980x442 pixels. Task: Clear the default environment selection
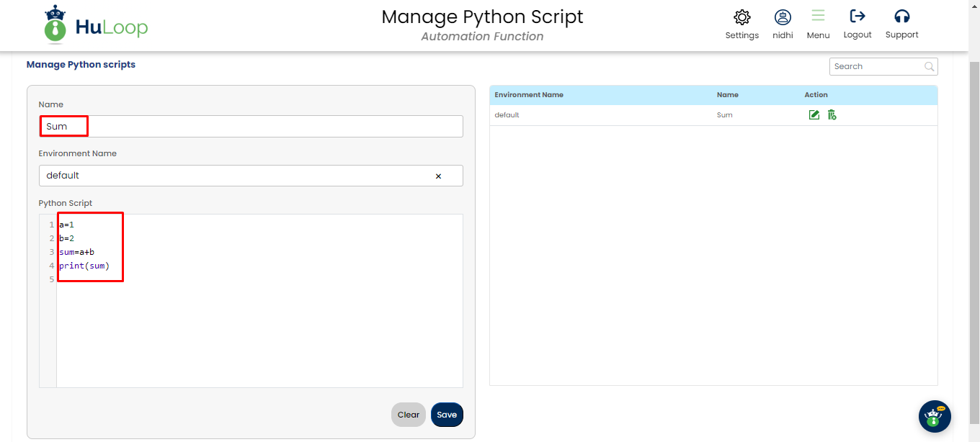(438, 176)
